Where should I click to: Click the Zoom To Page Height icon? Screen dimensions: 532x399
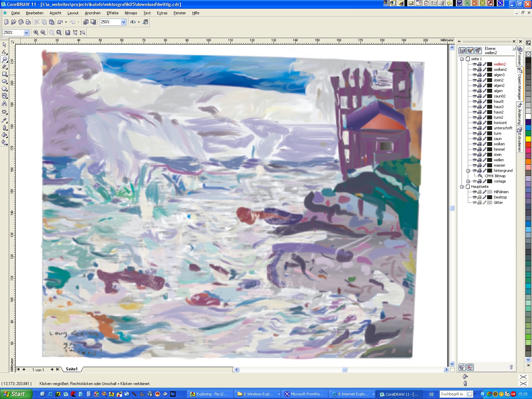[x=82, y=33]
